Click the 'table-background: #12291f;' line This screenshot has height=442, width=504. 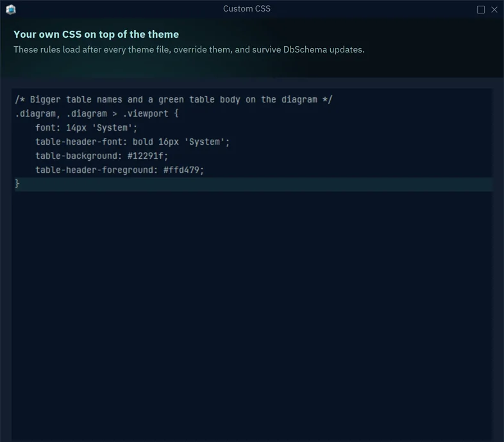click(101, 156)
